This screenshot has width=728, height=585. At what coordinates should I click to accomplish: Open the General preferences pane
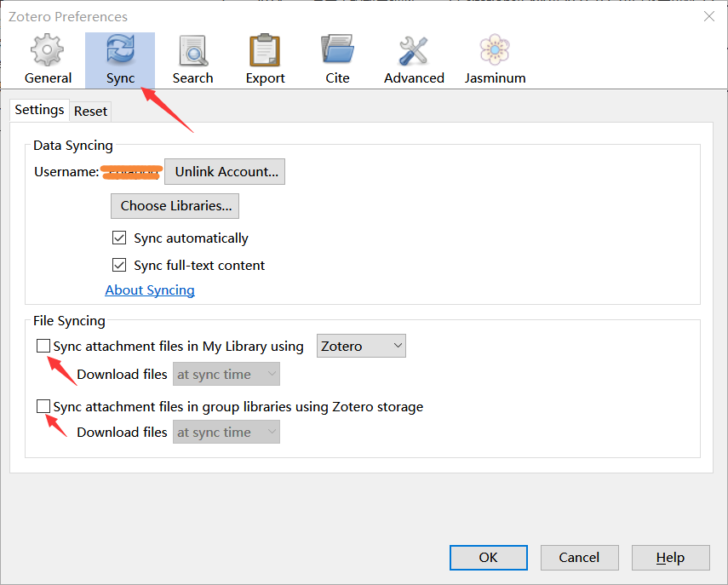pos(48,60)
